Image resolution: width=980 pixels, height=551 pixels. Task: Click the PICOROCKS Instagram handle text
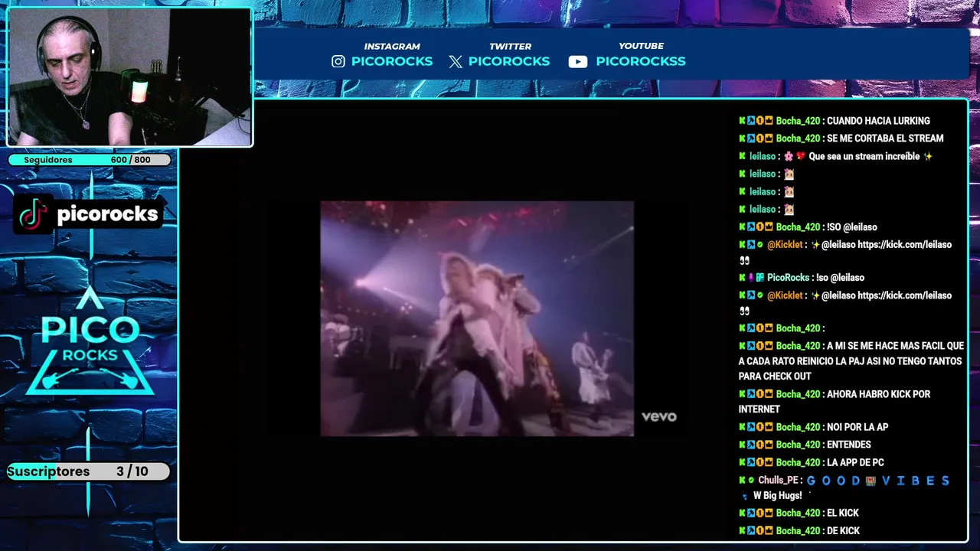(x=392, y=61)
